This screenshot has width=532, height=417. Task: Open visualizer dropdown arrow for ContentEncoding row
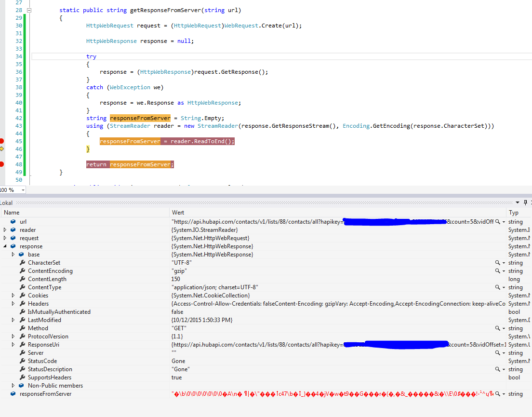click(x=504, y=271)
